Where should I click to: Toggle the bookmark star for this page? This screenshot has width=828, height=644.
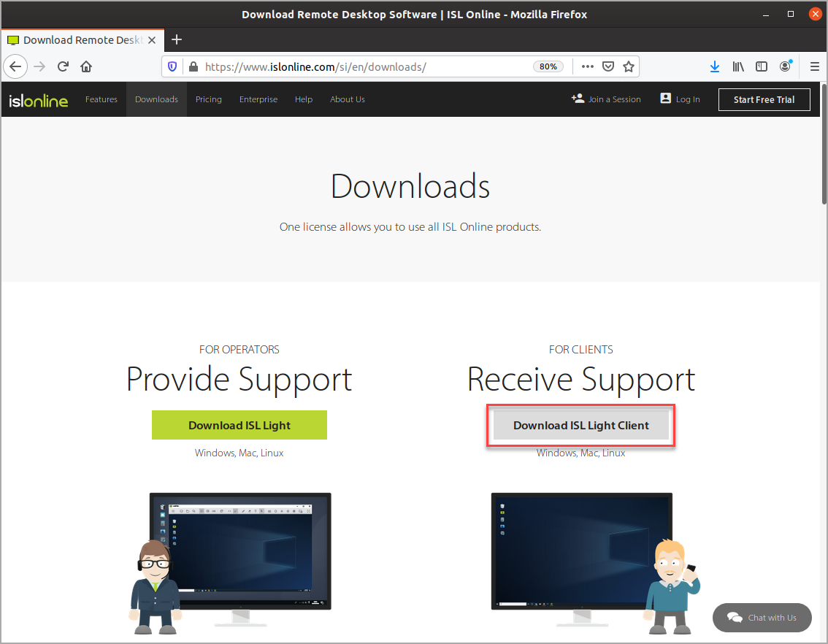(x=629, y=66)
